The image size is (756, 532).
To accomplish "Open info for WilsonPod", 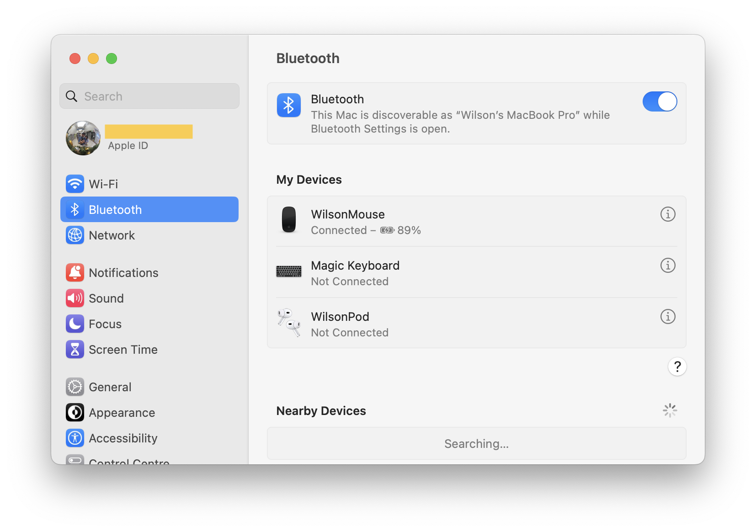I will point(668,316).
